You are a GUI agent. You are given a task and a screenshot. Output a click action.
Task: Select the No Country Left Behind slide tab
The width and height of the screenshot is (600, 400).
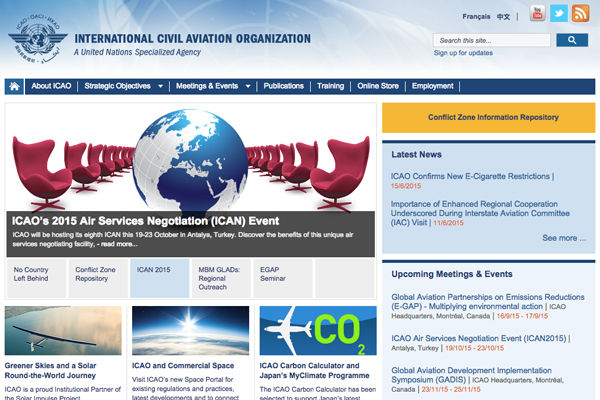tap(37, 278)
